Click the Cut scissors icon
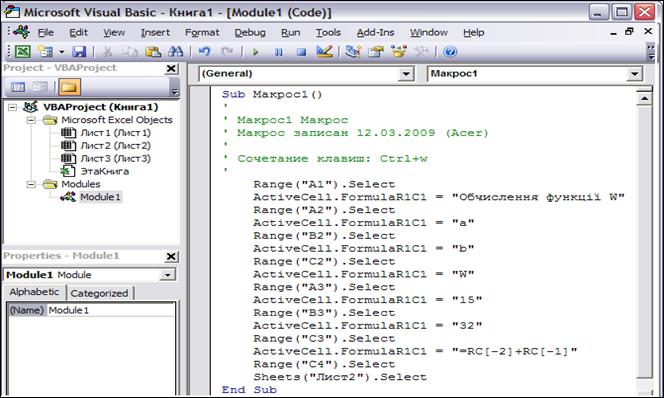Viewport: 664px width, 398px height. [x=108, y=52]
